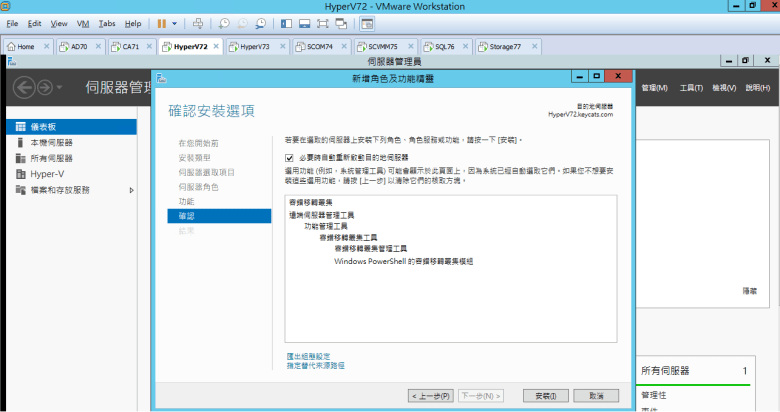Viewport: 780px width, 412px height.
Task: Show the VMware library sidebar icon
Action: tap(286, 22)
